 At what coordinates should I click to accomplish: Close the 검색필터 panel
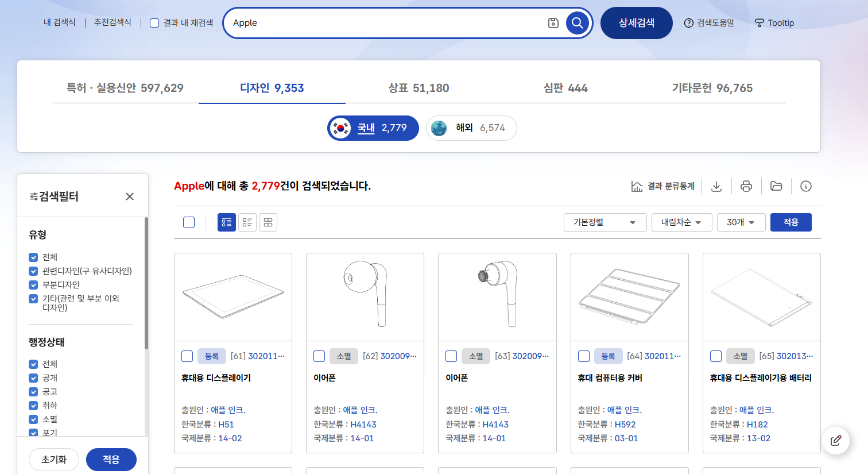[130, 196]
